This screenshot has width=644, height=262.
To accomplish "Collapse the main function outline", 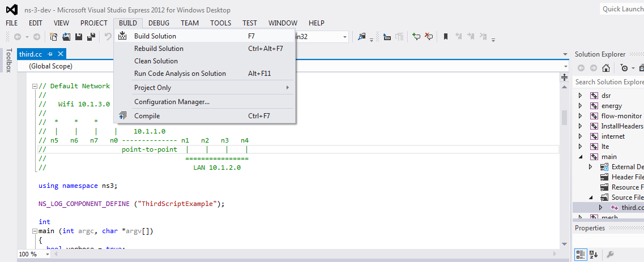I will coord(35,231).
